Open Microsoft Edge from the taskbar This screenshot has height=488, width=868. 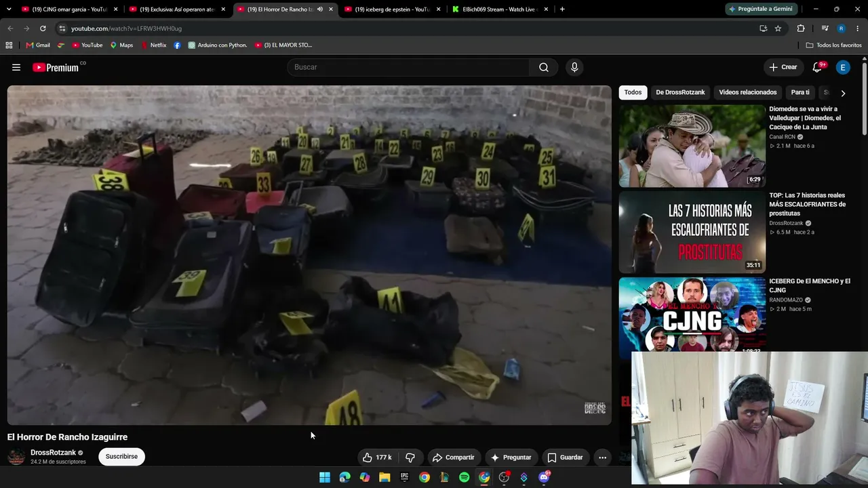tap(344, 477)
